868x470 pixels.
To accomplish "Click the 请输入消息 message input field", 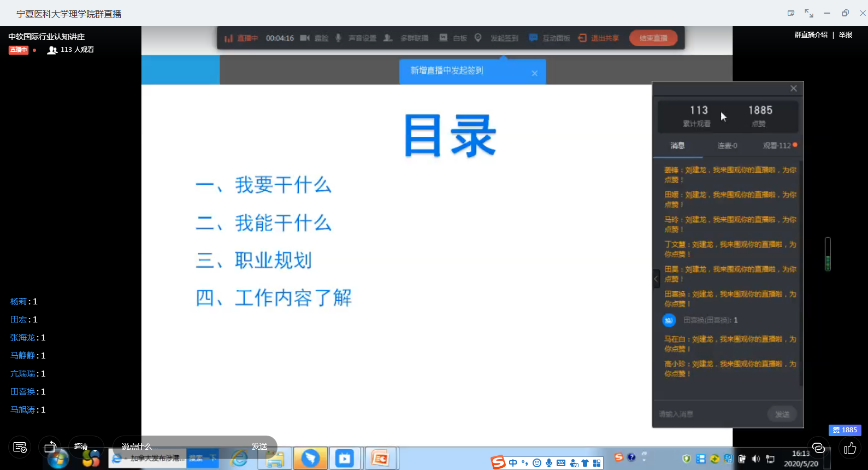I will 710,414.
